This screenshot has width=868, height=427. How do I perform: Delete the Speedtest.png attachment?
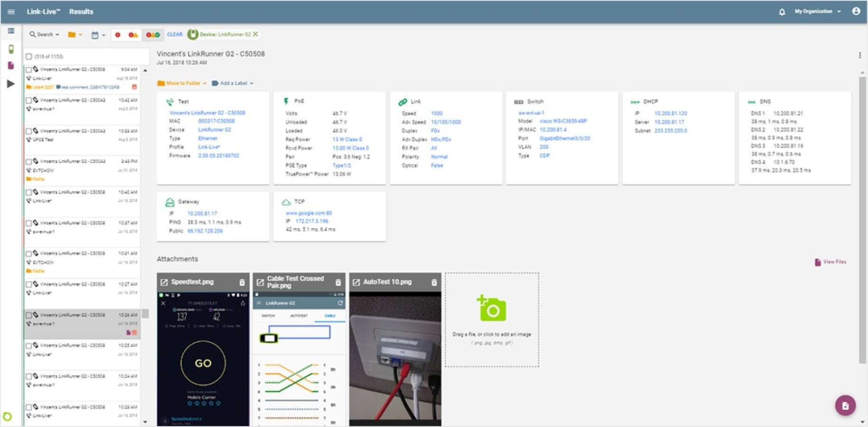(x=242, y=282)
